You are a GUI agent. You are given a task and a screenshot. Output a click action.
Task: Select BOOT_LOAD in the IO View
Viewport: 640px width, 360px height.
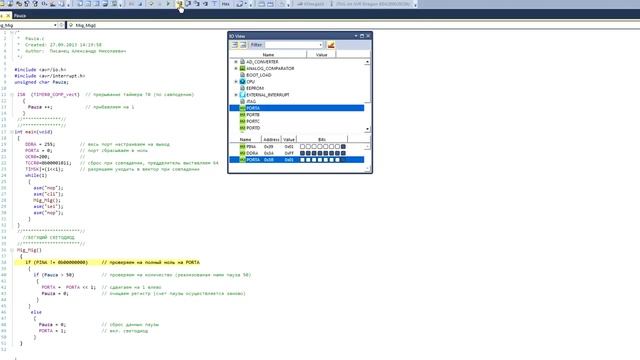pos(258,75)
